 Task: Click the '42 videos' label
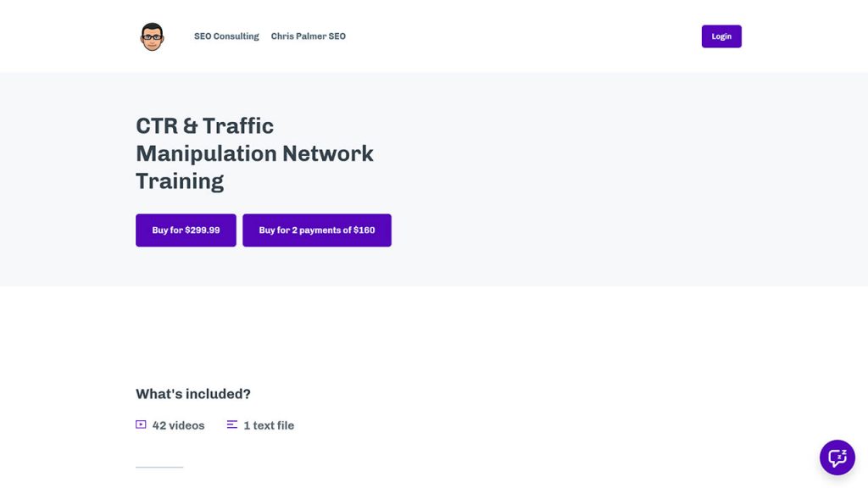[179, 424]
